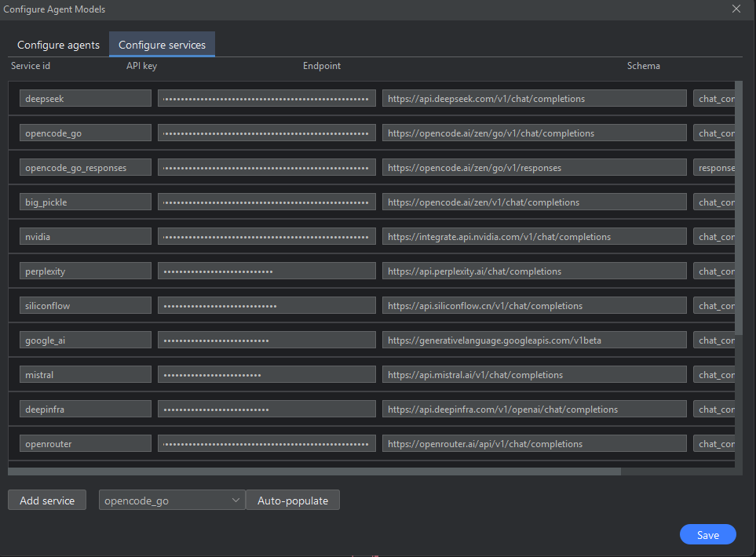Click the google_ai API key field

coord(267,340)
